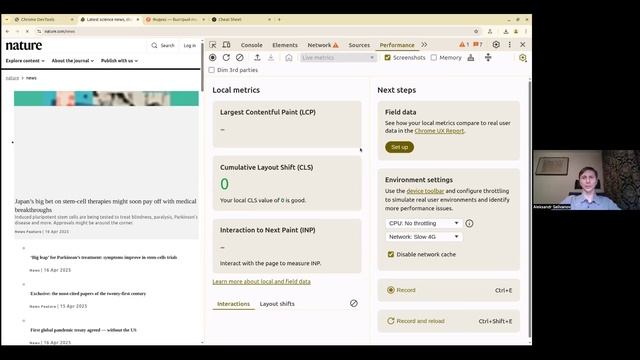Click the DevTools panel vertical scrollbar

click(530, 208)
